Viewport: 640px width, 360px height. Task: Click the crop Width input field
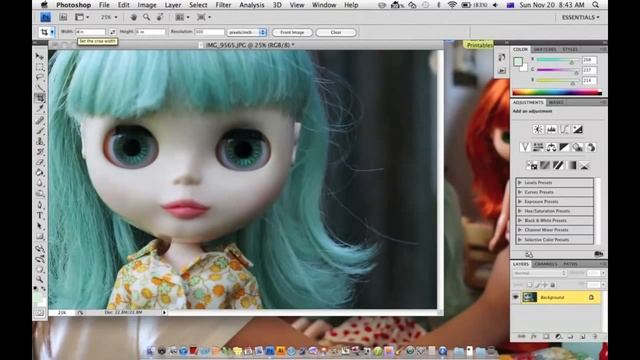90,32
